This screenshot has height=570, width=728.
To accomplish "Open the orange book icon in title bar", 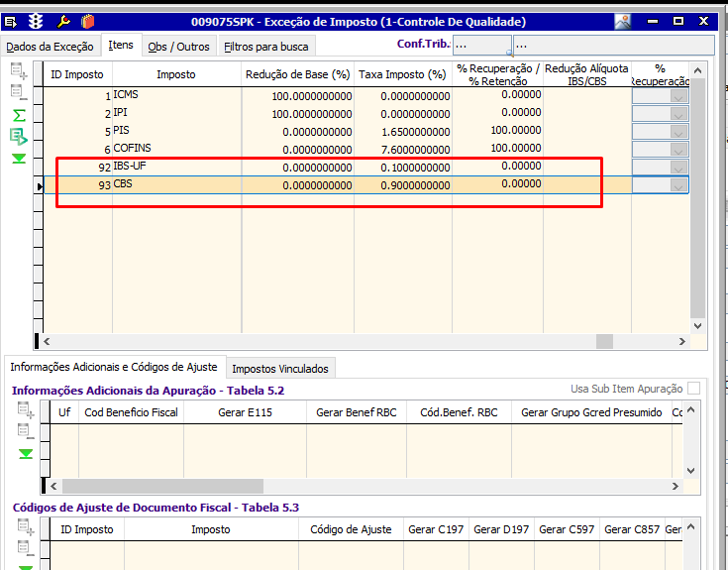I will click(x=87, y=21).
